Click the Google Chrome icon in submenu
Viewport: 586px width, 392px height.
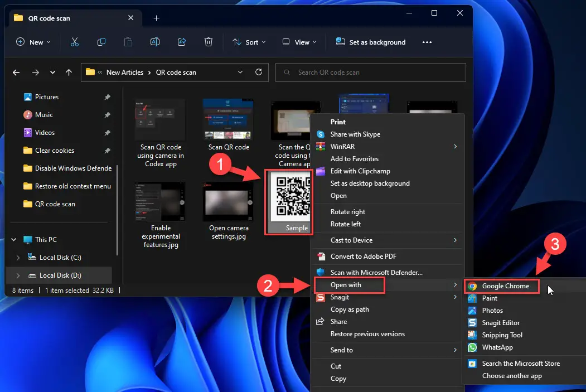472,286
